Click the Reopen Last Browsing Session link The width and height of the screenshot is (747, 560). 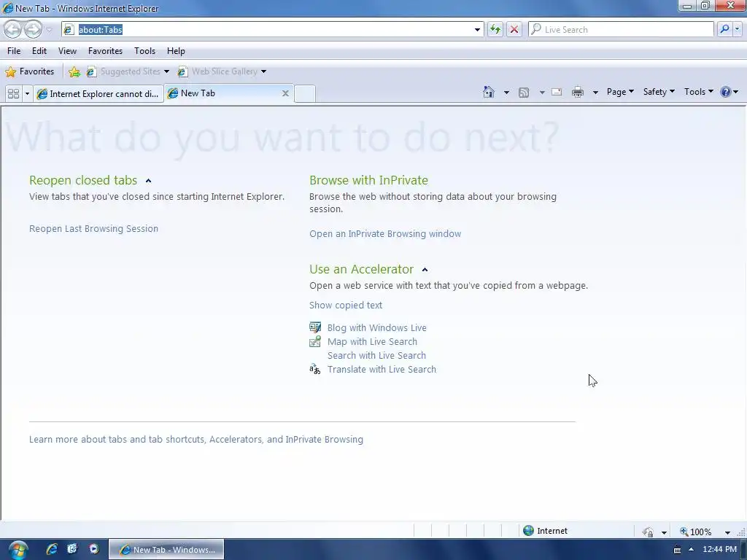point(93,228)
